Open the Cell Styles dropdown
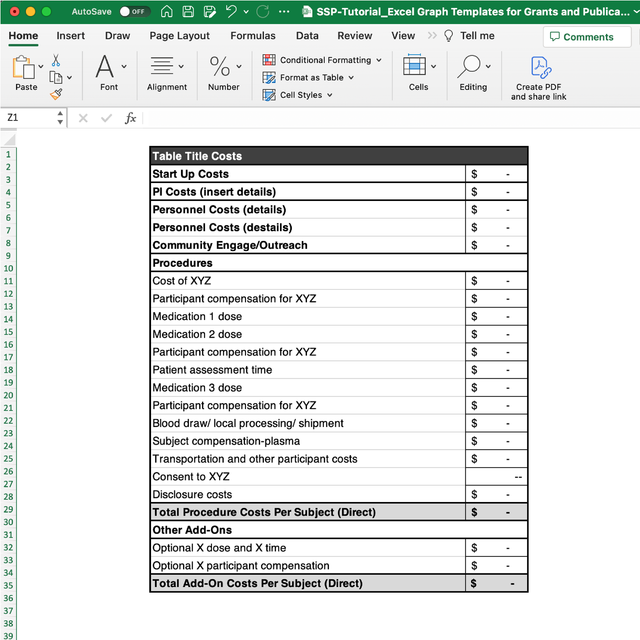This screenshot has width=640, height=640. point(300,95)
